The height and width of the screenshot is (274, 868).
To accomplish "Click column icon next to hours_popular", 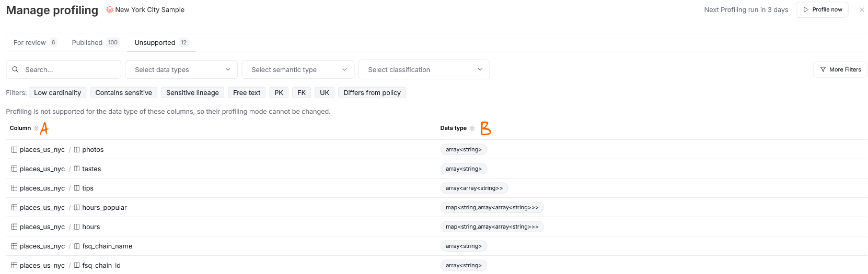I will (x=77, y=208).
